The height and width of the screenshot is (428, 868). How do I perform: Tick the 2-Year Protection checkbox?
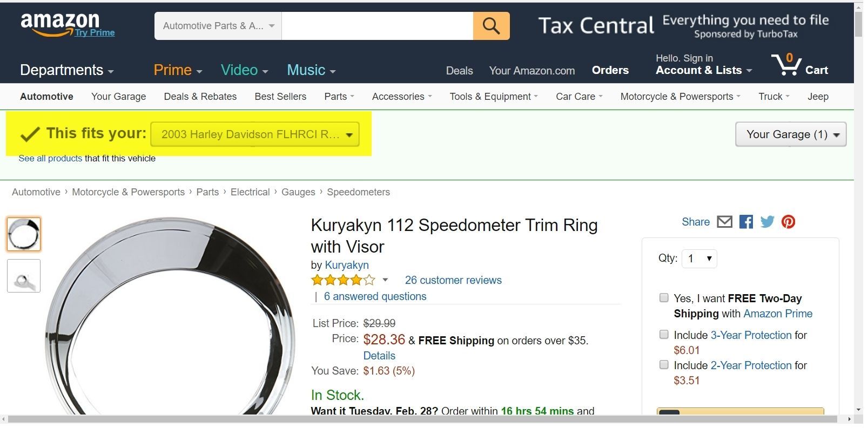coord(664,365)
